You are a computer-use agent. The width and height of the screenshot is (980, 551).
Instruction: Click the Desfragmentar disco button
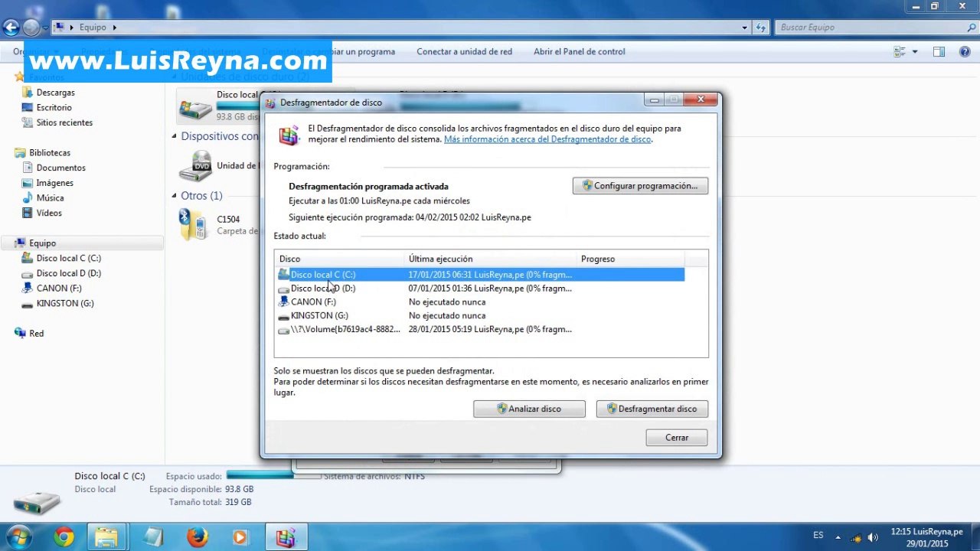click(x=652, y=409)
